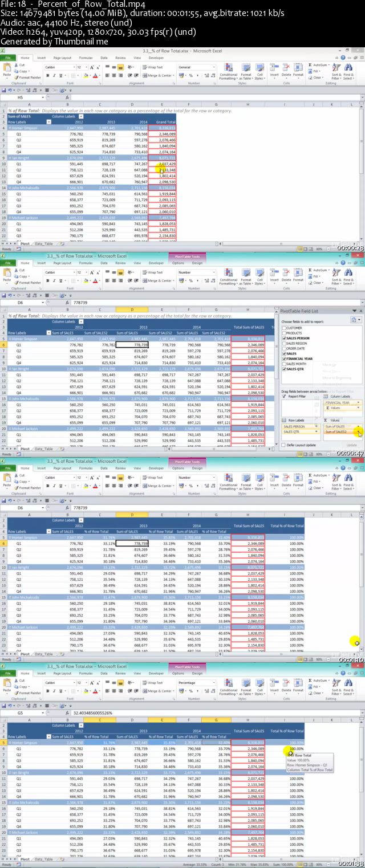
Task: Open Percentage number format dropdown, 00:01:33 frame
Action: pyautogui.click(x=214, y=683)
